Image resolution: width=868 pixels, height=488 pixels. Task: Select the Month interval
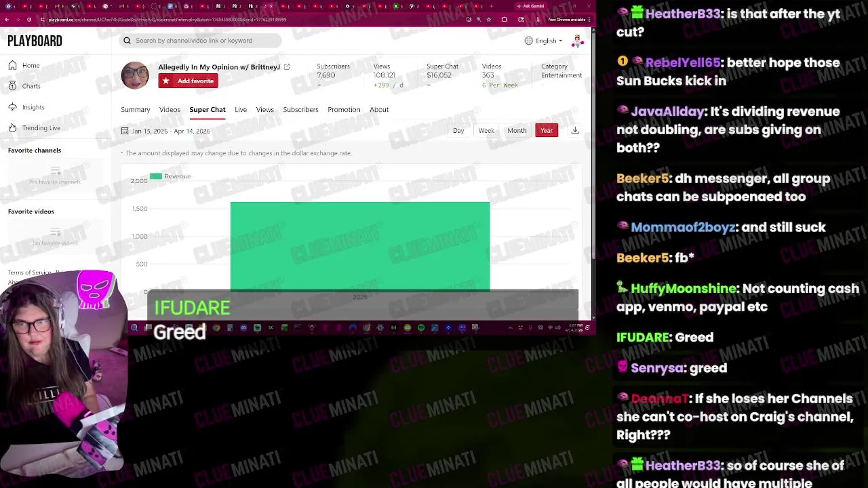pos(517,131)
